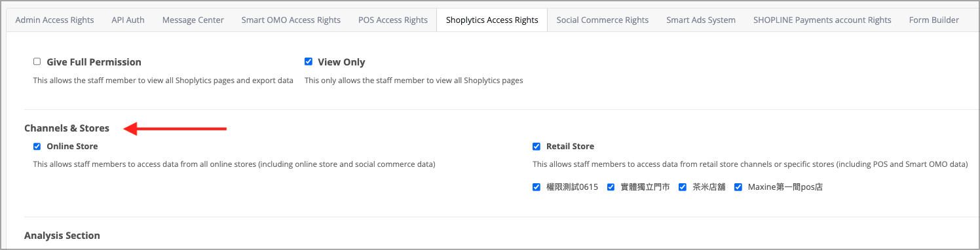Open the Message Center tab
Screen dimensions: 980x250
pyautogui.click(x=193, y=20)
